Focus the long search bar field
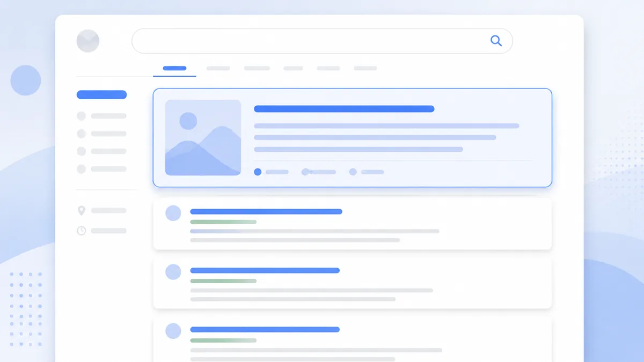 [322, 41]
